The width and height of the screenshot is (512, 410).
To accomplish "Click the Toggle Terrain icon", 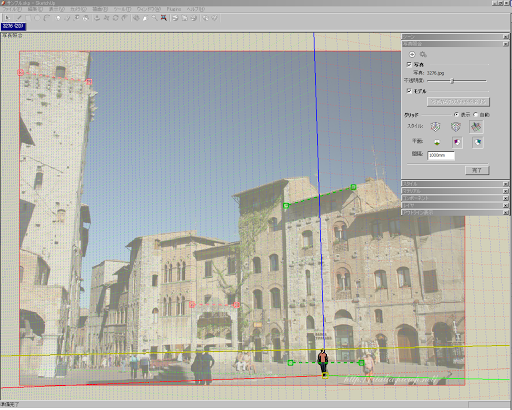I will tap(184, 18).
